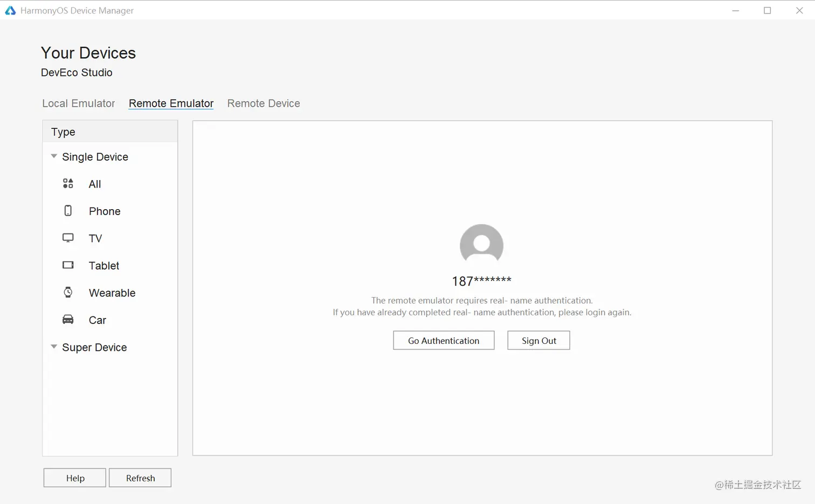Choose the Wearable type label
Viewport: 815px width, 504px height.
[x=112, y=293]
